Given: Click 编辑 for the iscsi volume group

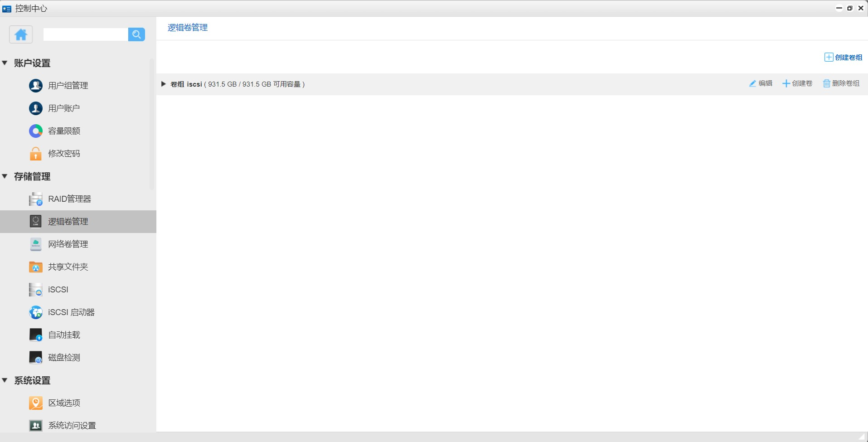Looking at the screenshot, I should point(761,83).
